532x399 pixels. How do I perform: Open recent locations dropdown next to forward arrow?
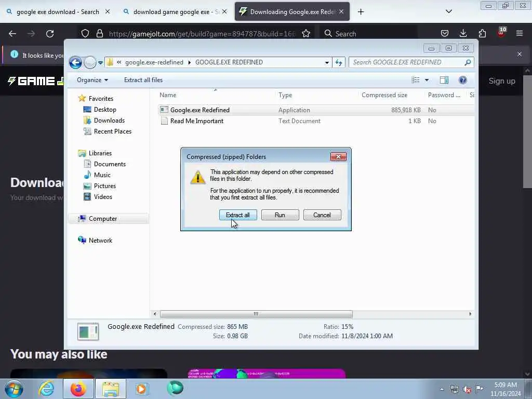point(100,62)
